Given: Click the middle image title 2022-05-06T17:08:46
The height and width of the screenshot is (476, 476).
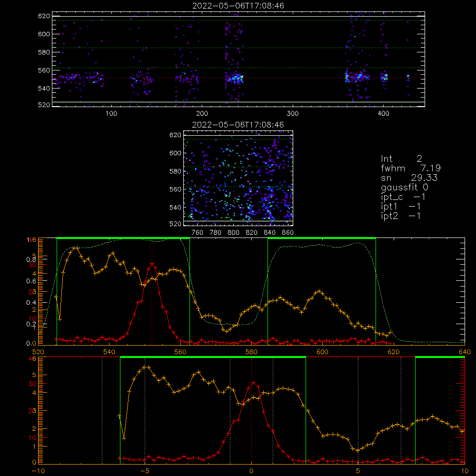Looking at the screenshot, I should [238, 125].
